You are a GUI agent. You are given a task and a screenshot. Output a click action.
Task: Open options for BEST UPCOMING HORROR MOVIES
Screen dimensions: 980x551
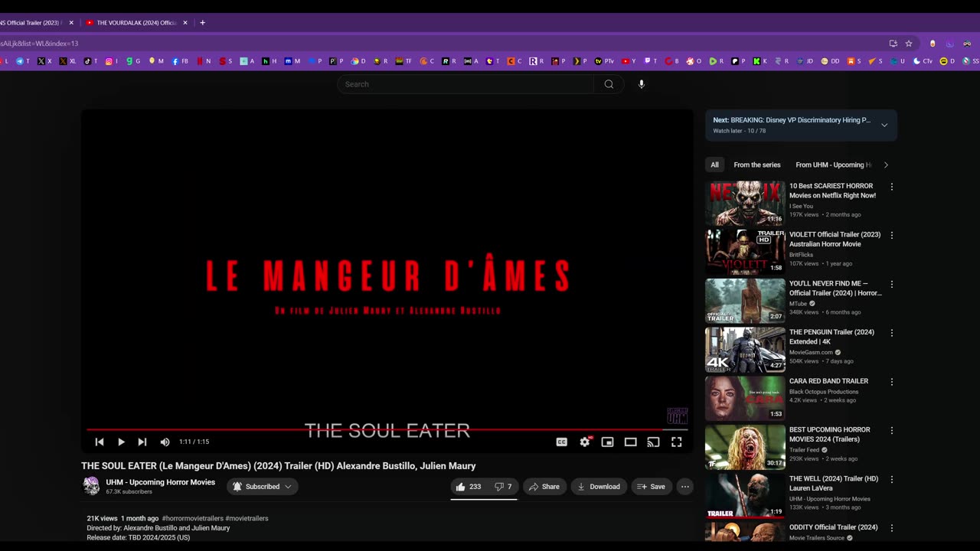891,431
